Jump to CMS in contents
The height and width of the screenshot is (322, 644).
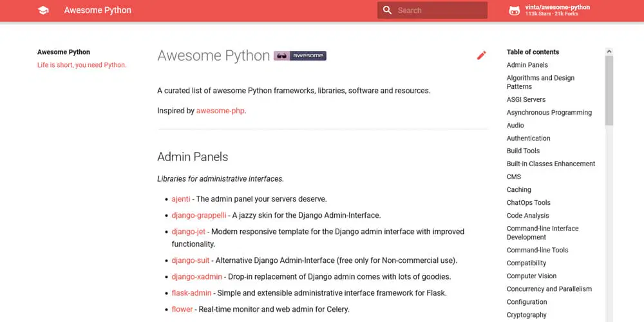coord(514,176)
